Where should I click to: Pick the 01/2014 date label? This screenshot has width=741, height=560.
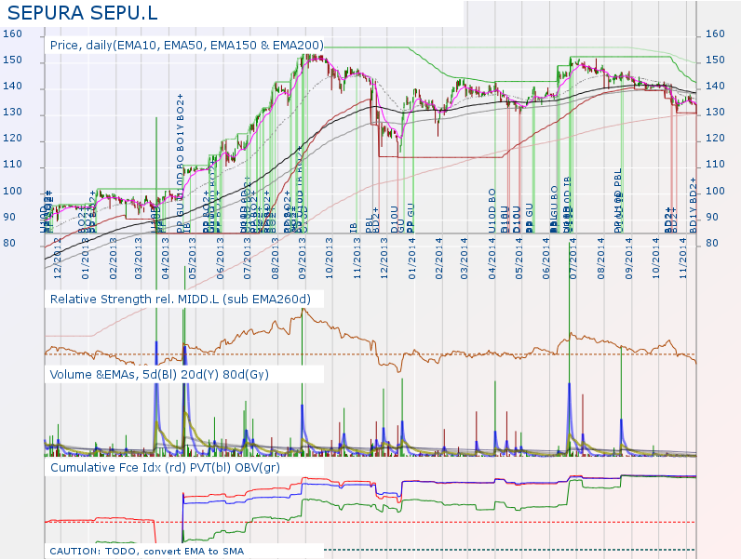pos(411,259)
